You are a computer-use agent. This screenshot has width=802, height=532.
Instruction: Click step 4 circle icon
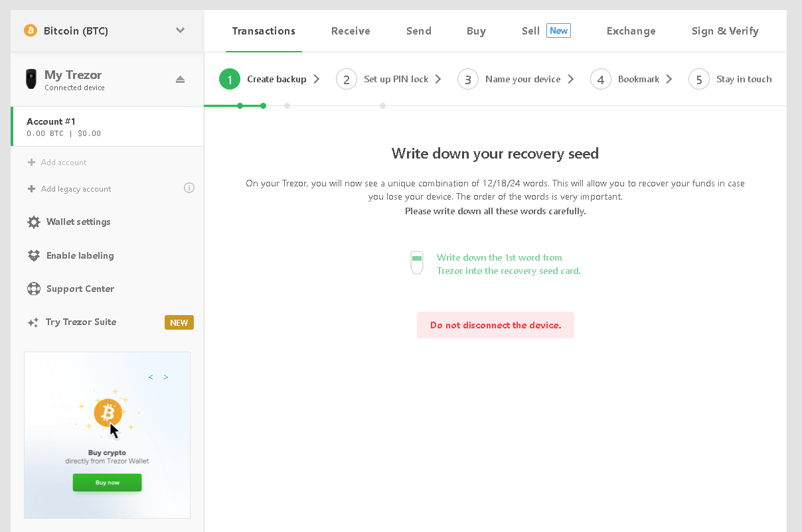point(601,80)
